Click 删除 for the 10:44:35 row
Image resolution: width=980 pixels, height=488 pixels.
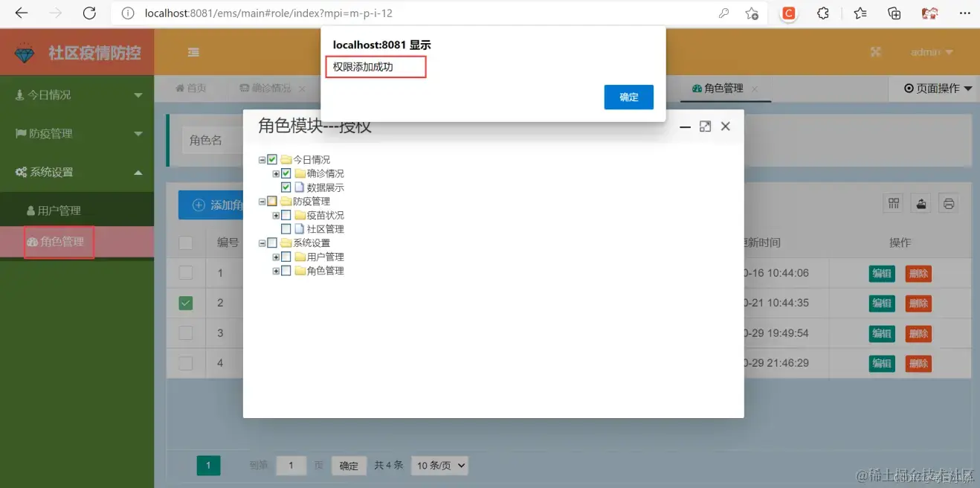click(x=918, y=304)
